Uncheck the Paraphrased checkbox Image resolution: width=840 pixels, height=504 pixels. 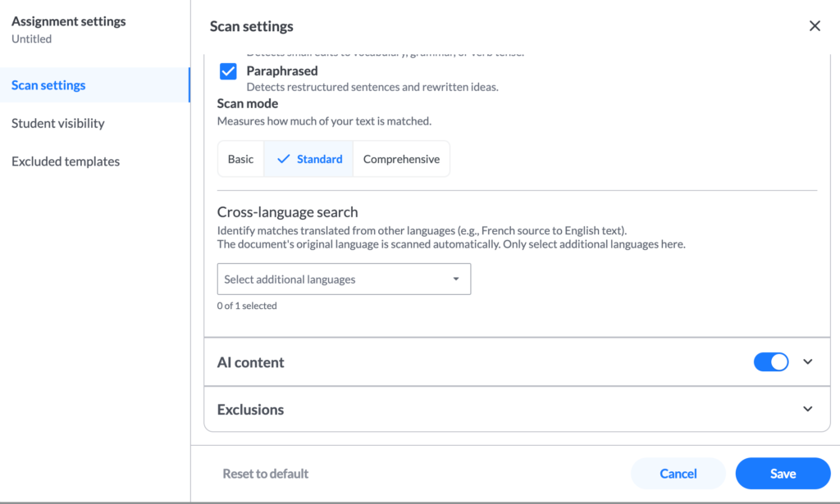pos(228,71)
